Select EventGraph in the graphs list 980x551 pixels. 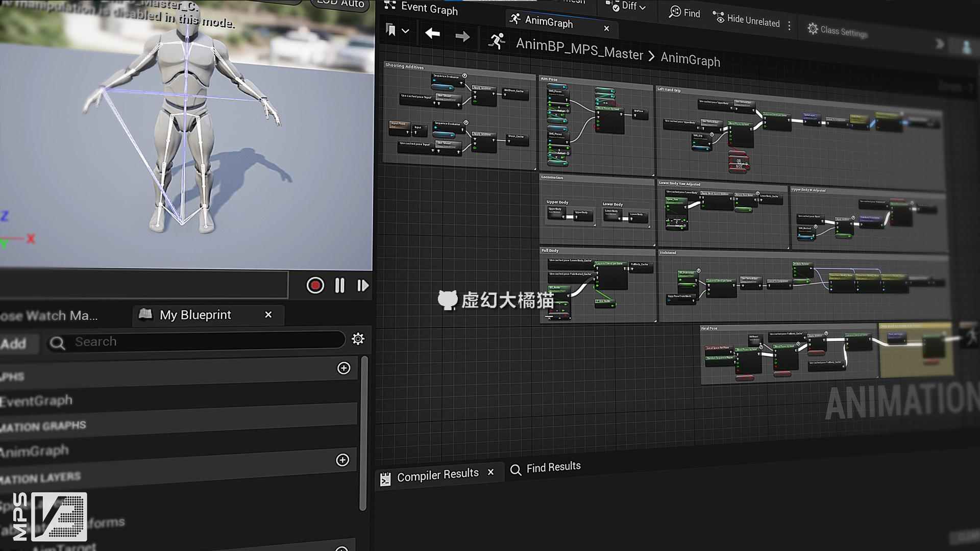pyautogui.click(x=36, y=402)
